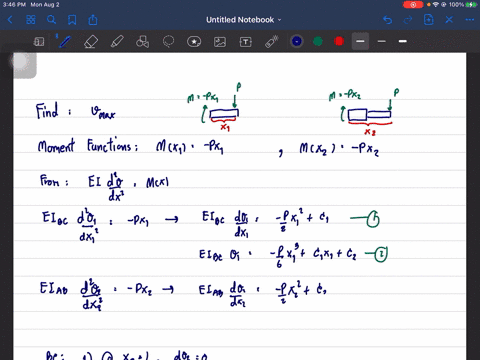Toggle the zoom window tool
Viewport: 480px width, 360px height.
(x=39, y=42)
